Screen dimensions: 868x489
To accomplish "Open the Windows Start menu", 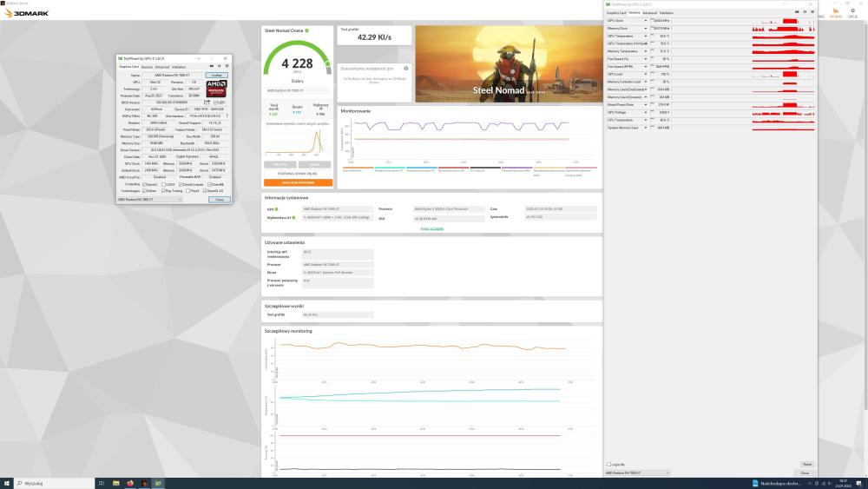I will pyautogui.click(x=6, y=482).
